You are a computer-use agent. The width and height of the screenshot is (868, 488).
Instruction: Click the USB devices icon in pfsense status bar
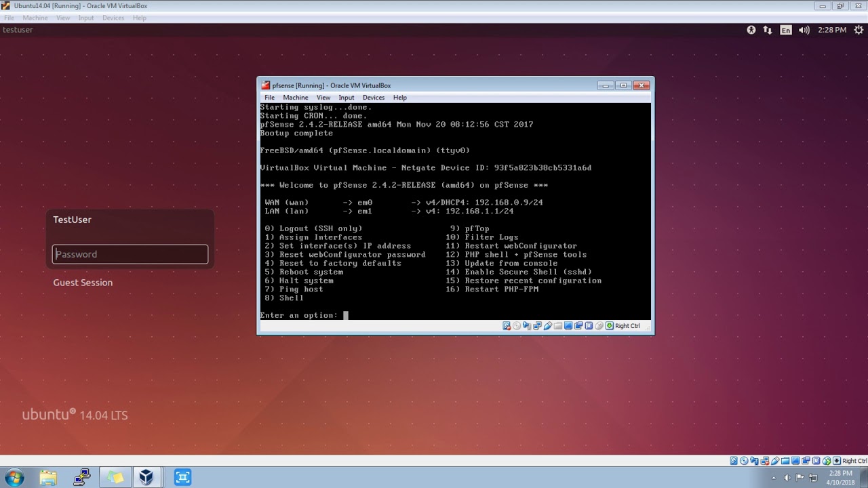[x=547, y=326]
